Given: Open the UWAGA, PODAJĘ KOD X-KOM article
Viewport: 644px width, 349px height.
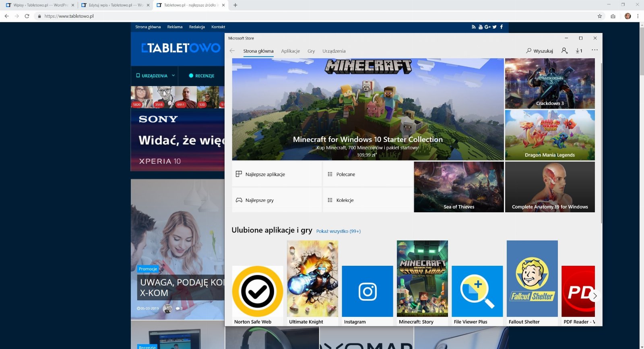Looking at the screenshot, I should (181, 287).
